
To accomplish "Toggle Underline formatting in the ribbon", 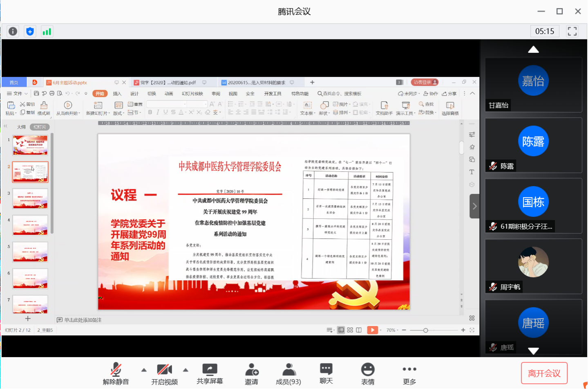I will 165,112.
